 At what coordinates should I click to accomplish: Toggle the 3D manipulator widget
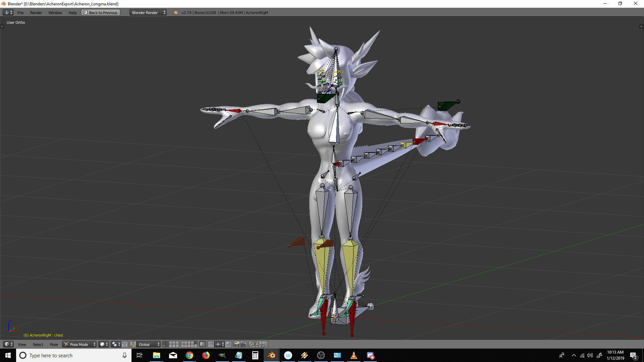point(133,344)
